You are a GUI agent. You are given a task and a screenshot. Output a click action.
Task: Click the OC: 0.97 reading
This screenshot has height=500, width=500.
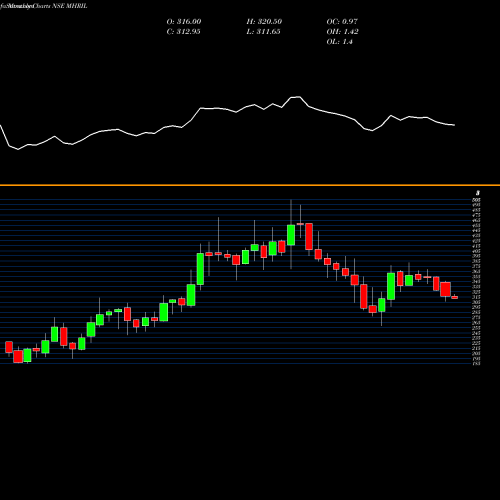click(x=342, y=22)
